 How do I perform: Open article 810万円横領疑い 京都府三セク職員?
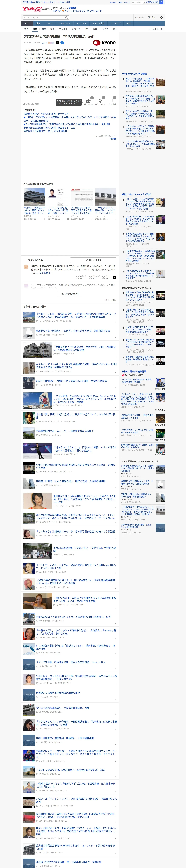click(71, 381)
